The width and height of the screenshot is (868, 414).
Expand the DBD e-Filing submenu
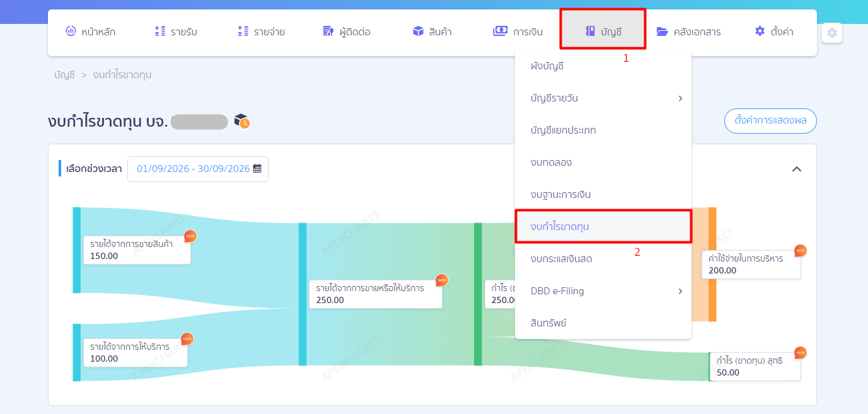tap(603, 291)
